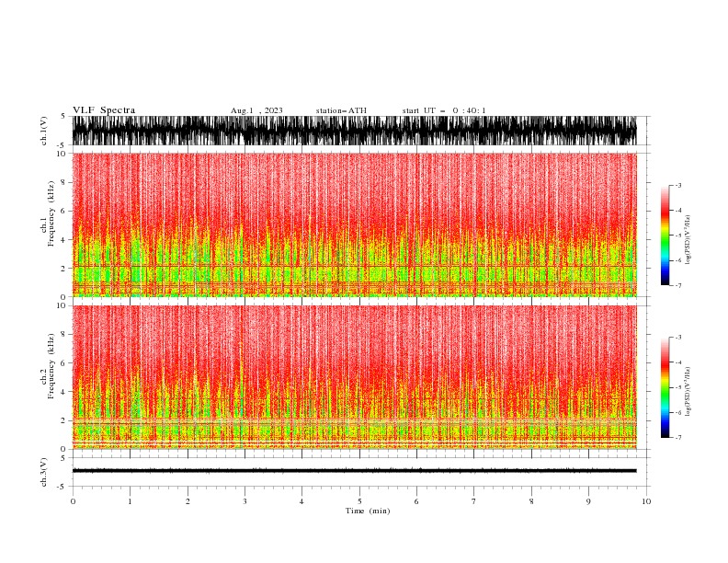Click time axis tick label "6"
The image size is (728, 563).
coord(416,501)
